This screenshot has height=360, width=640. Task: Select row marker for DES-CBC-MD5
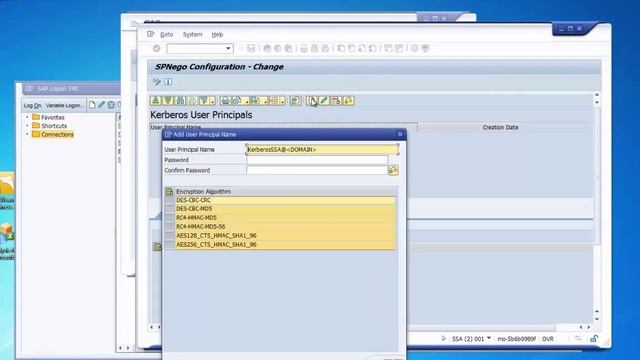click(x=169, y=209)
